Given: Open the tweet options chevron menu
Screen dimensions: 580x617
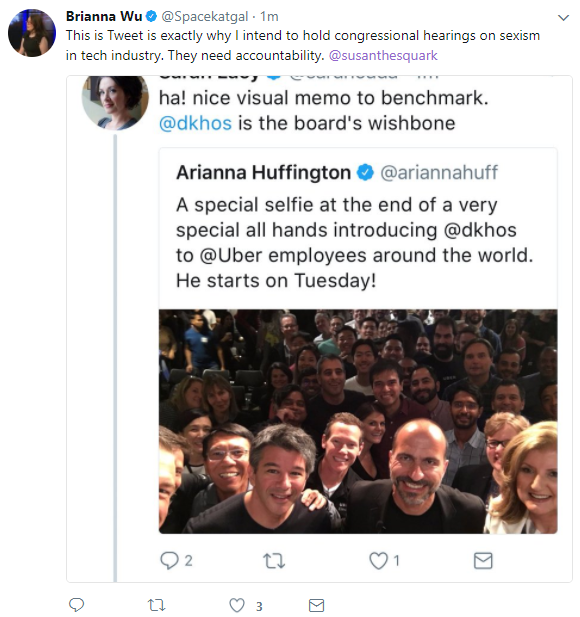Looking at the screenshot, I should point(563,18).
